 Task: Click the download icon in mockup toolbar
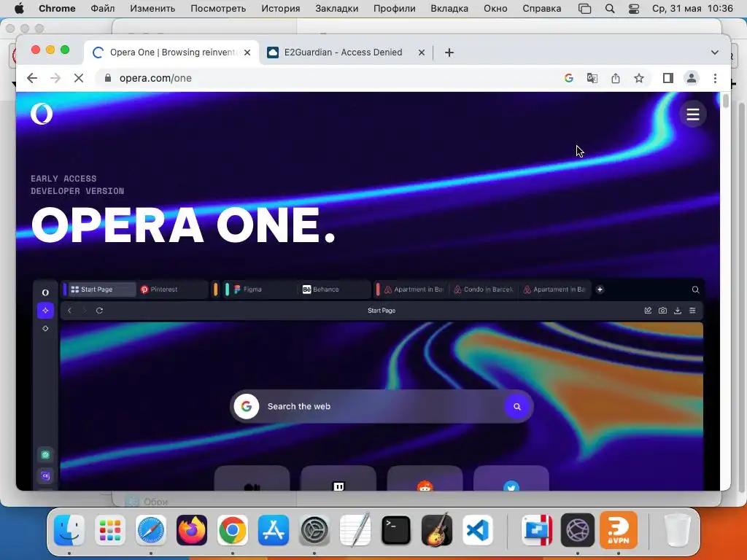pyautogui.click(x=678, y=311)
